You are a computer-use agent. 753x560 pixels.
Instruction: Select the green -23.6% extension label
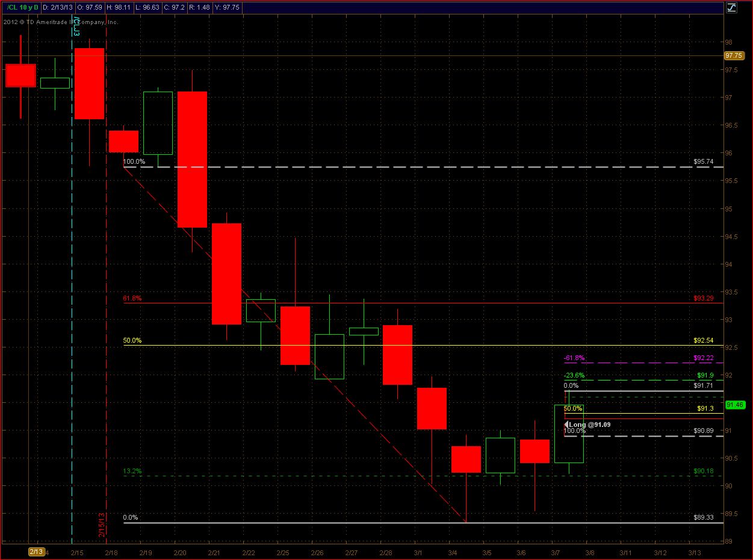(x=574, y=375)
